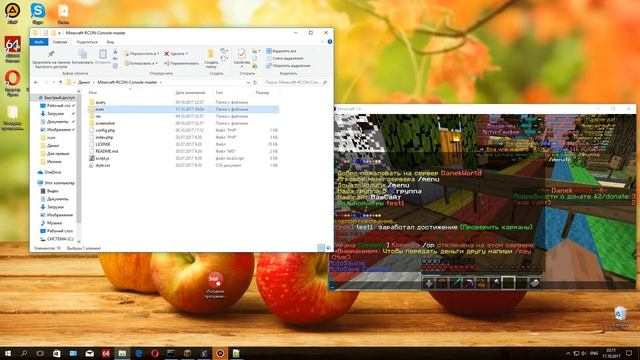The width and height of the screenshot is (640, 360).
Task: Go up one folder level arrow
Action: (x=60, y=82)
